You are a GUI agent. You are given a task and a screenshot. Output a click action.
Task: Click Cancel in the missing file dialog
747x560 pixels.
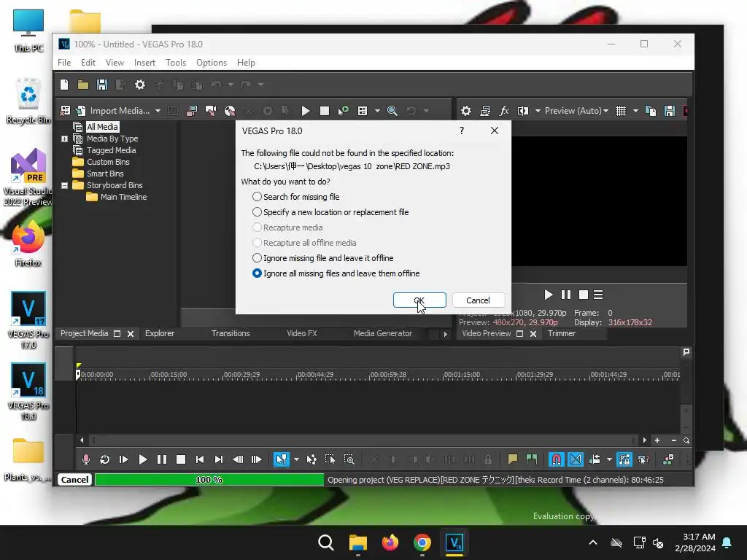point(478,300)
